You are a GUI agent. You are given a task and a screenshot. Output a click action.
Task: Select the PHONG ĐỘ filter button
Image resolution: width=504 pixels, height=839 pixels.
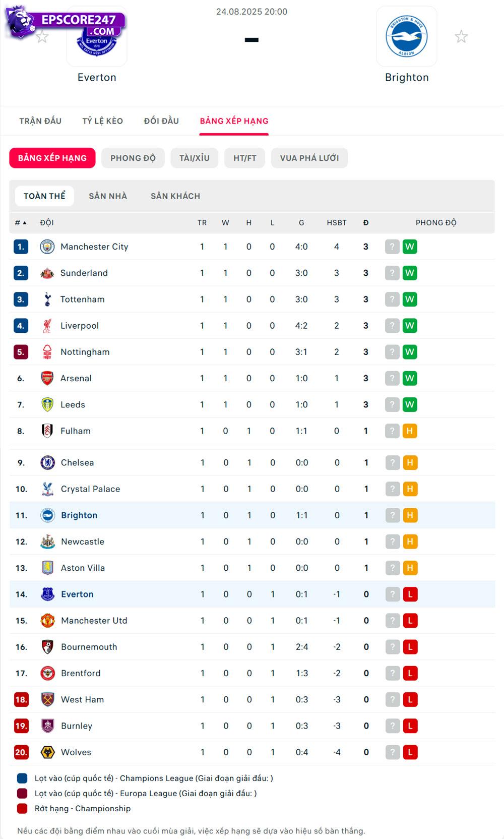[133, 158]
